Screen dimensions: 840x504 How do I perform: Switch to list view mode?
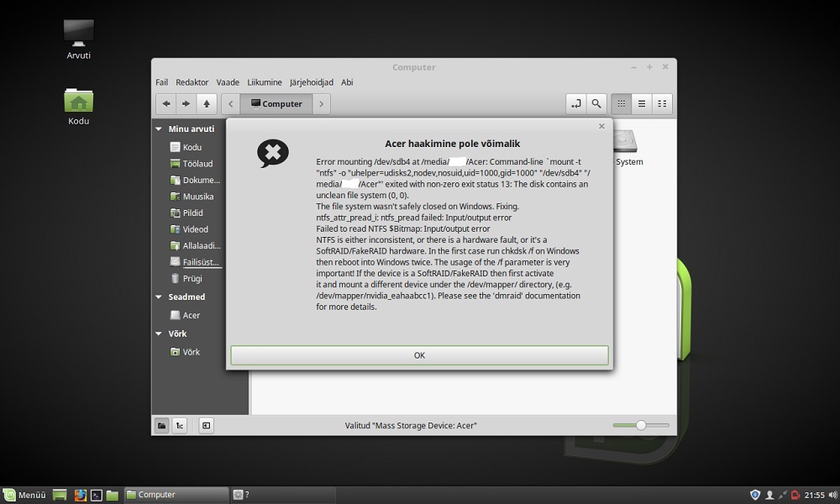pyautogui.click(x=642, y=104)
